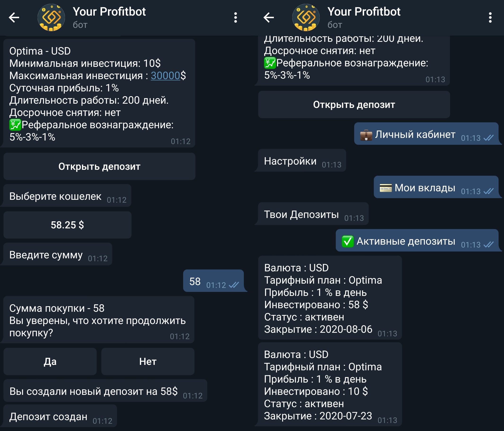Open Your Profitbot title in left header

[109, 12]
